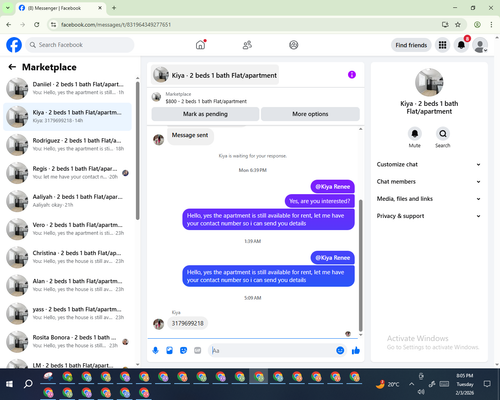Open a new browser tab
The height and width of the screenshot is (400, 500).
click(x=114, y=8)
